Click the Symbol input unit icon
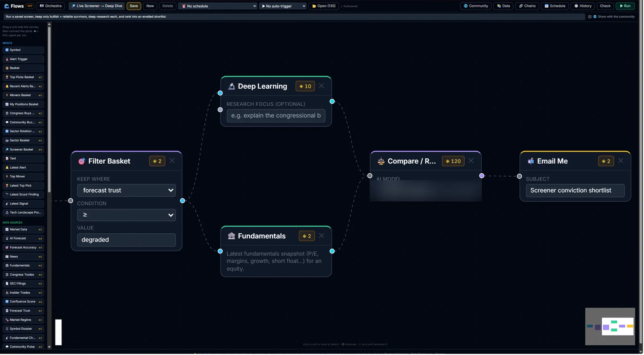Viewport: 644px width, 355px height. 7,50
